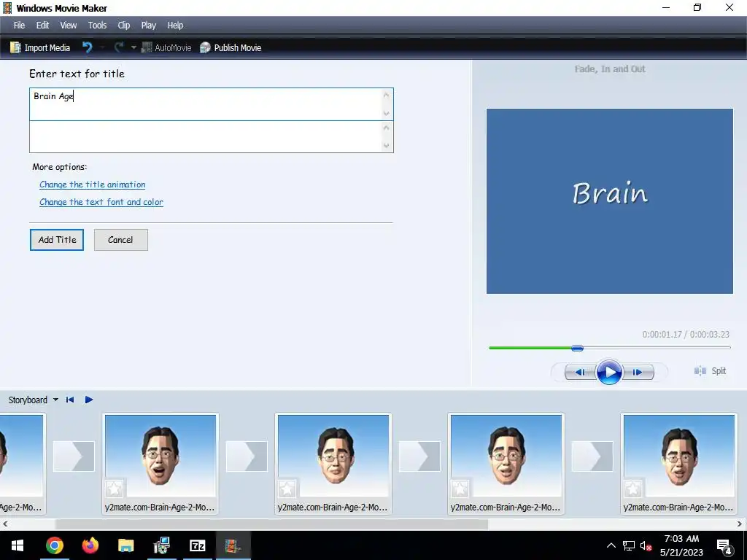This screenshot has width=747, height=560.
Task: Click Publish Movie in the toolbar
Action: tap(231, 47)
